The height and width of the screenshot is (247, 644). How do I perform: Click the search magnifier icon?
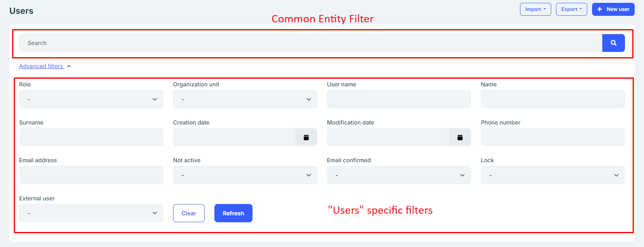tap(613, 43)
